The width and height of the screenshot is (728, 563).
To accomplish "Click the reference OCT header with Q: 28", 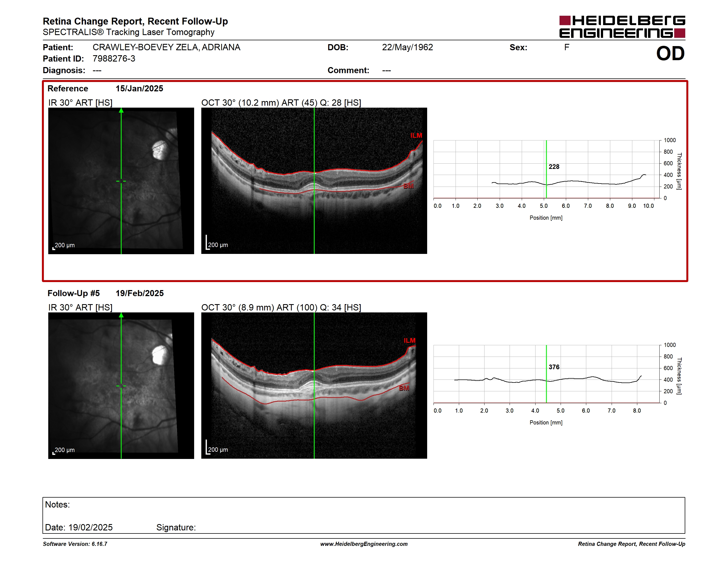I will tap(281, 103).
